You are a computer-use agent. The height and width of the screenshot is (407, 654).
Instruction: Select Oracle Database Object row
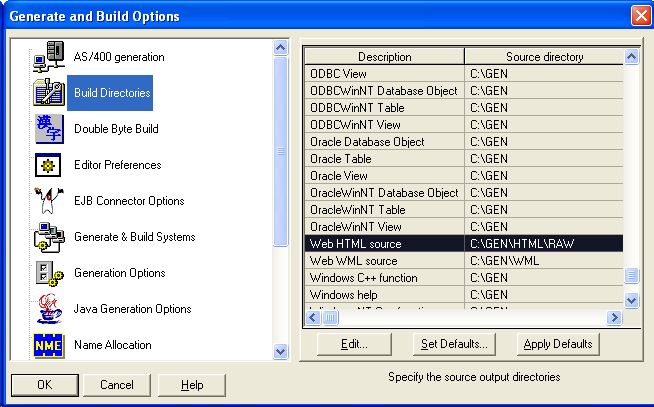[464, 142]
